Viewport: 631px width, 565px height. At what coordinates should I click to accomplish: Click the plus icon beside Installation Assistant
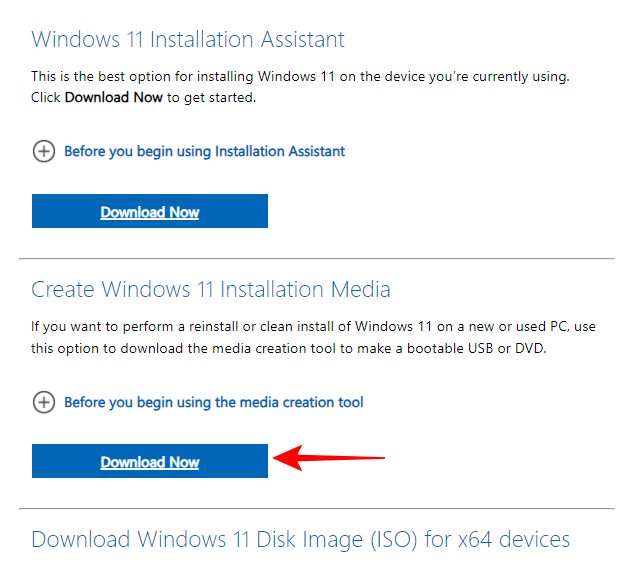[44, 152]
